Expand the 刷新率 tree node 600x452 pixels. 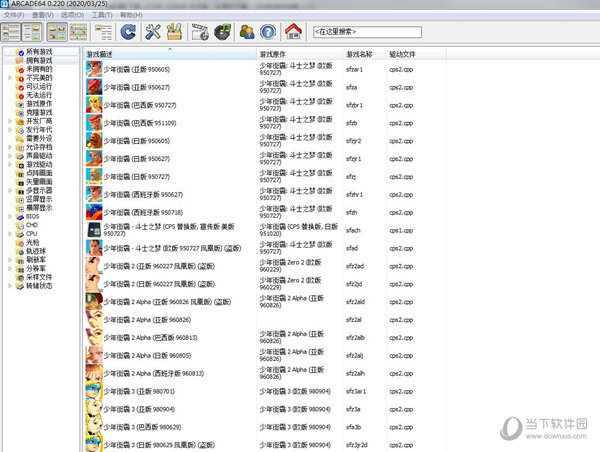(10, 260)
